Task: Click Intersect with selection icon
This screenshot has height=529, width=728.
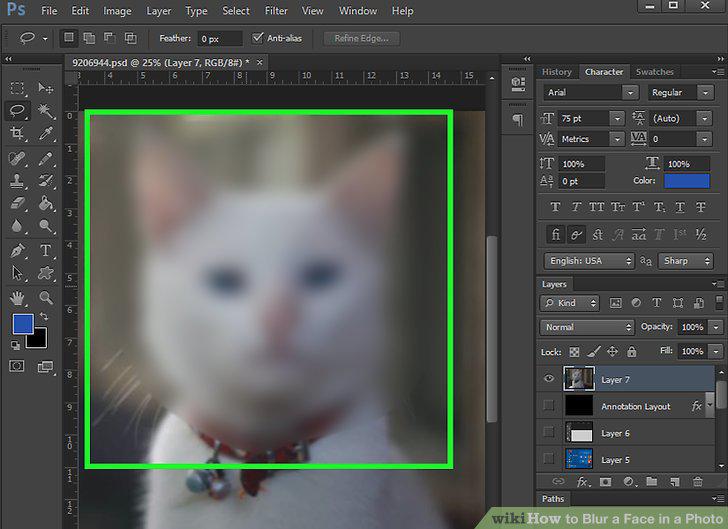Action: 130,38
